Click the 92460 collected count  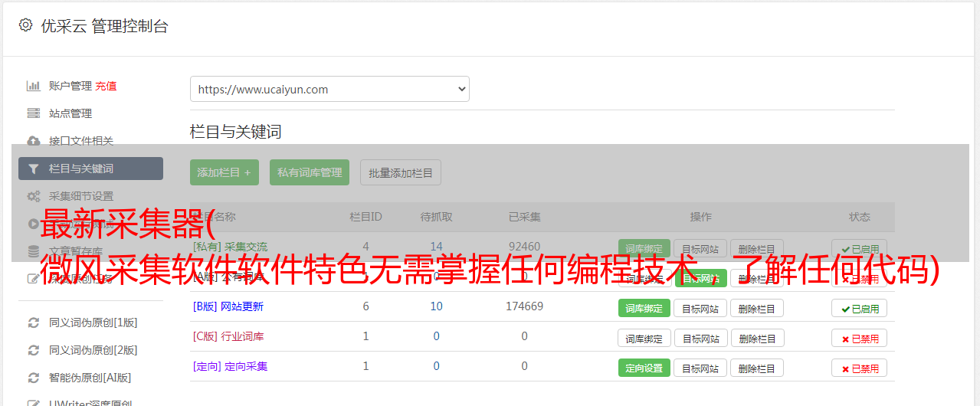(x=525, y=247)
